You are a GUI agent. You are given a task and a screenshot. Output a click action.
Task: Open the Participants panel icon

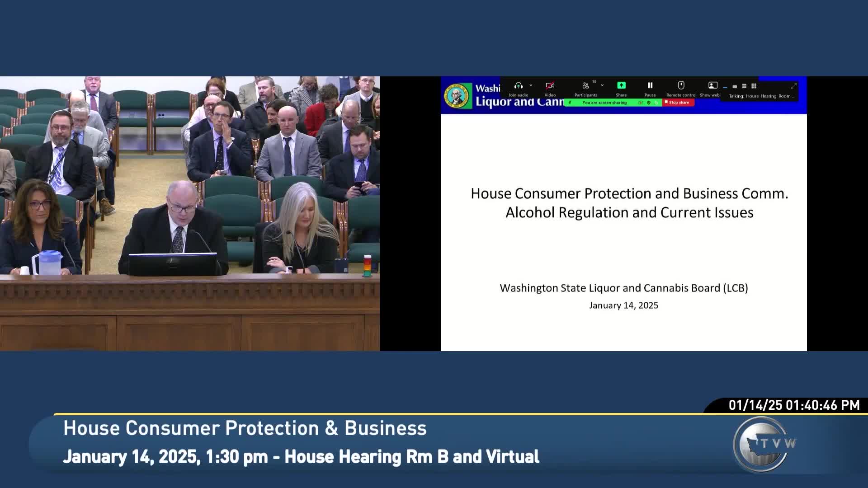pos(586,86)
